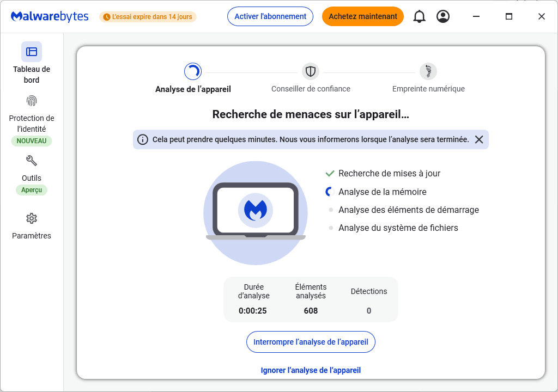Close the Malwarebytes window

click(x=542, y=16)
